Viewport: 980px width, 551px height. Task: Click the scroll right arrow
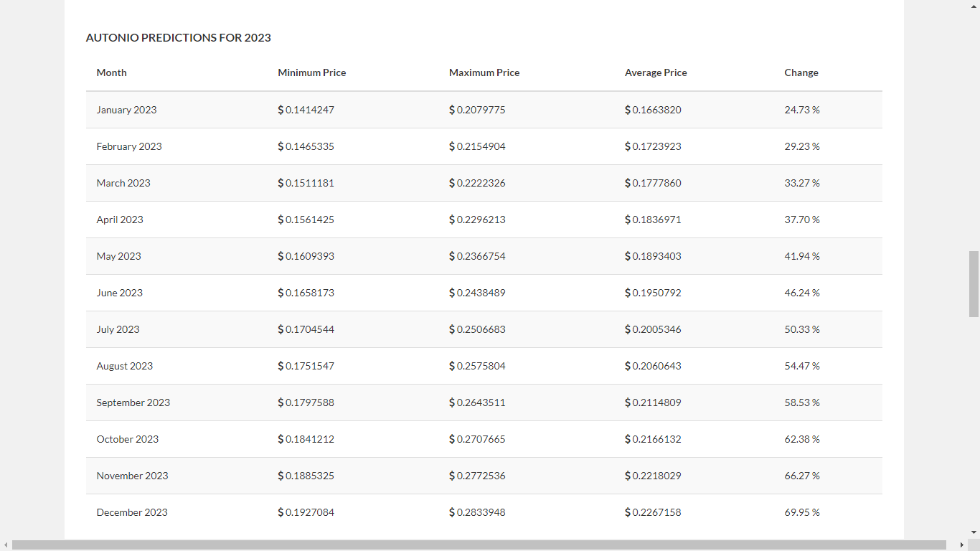tap(962, 545)
